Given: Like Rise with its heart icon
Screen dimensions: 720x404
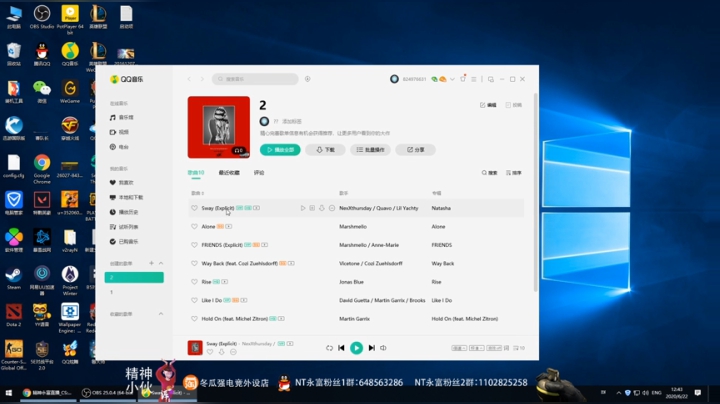Looking at the screenshot, I should [x=194, y=281].
